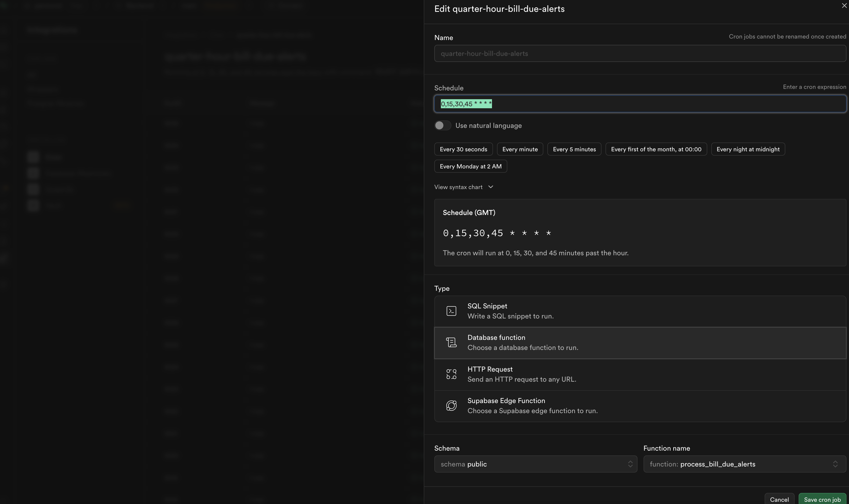The width and height of the screenshot is (849, 504).
Task: Click the Supabase Edge Function icon
Action: (x=451, y=406)
